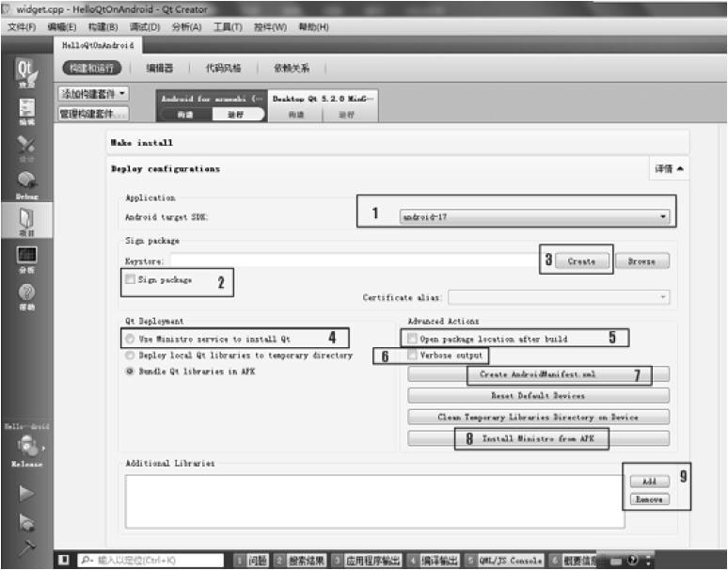Open the Debug mode
The width and height of the screenshot is (728, 570).
coord(25,183)
